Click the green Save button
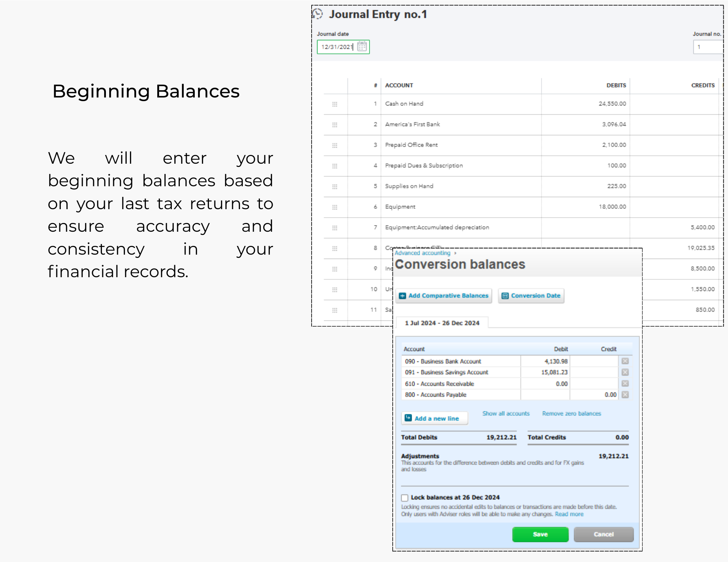The image size is (728, 562). (540, 534)
